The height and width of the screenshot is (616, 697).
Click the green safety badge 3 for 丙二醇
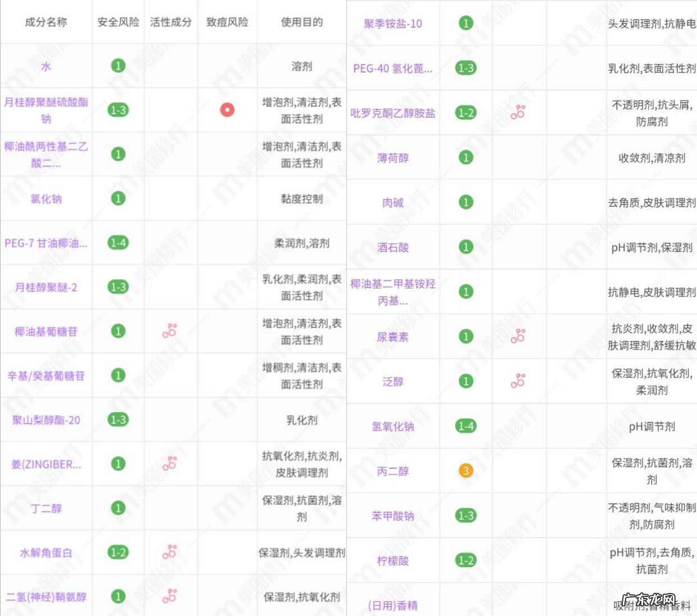point(465,472)
